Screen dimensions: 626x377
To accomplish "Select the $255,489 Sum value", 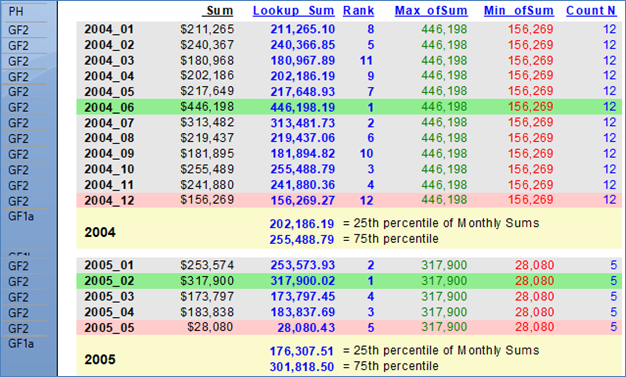I will 207,169.
